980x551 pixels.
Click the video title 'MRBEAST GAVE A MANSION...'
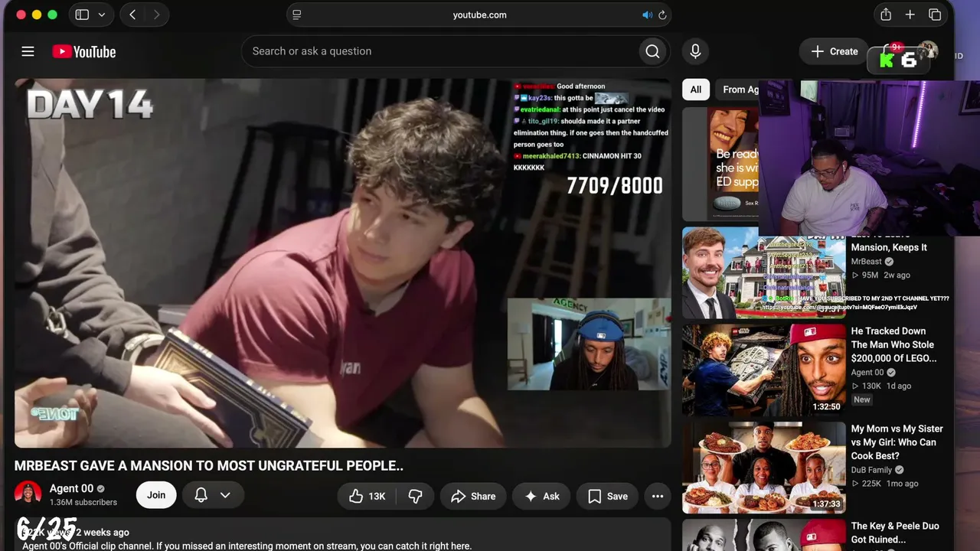point(209,465)
